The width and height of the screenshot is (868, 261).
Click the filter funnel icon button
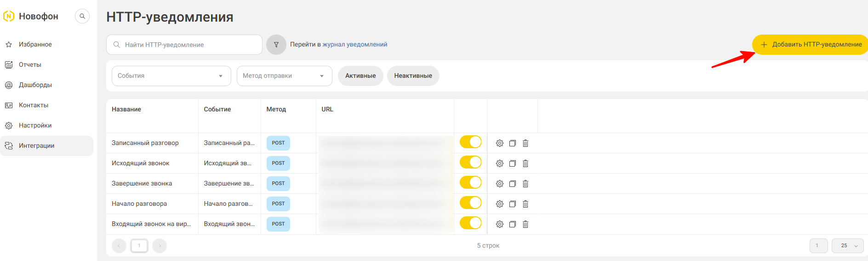pos(276,45)
